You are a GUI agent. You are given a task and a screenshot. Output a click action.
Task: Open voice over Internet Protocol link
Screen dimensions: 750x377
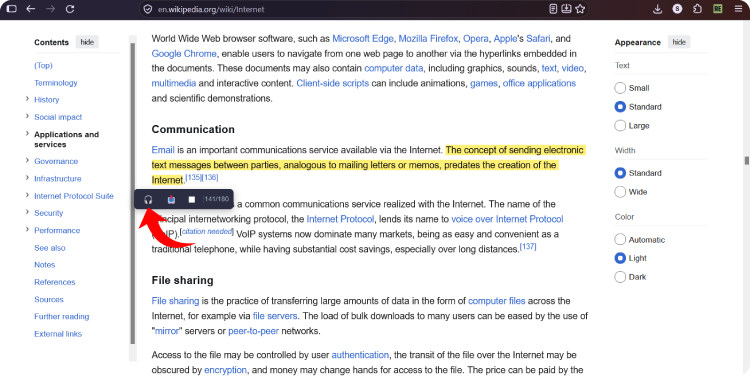point(507,219)
